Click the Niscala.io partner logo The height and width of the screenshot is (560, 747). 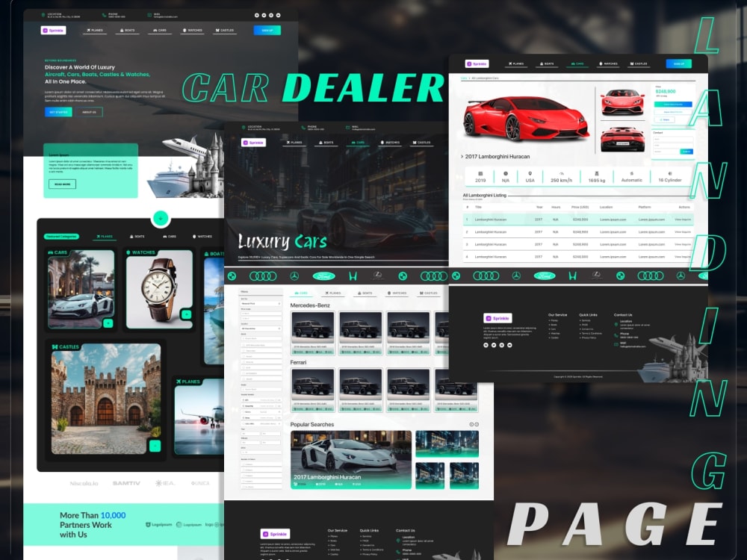pyautogui.click(x=84, y=483)
